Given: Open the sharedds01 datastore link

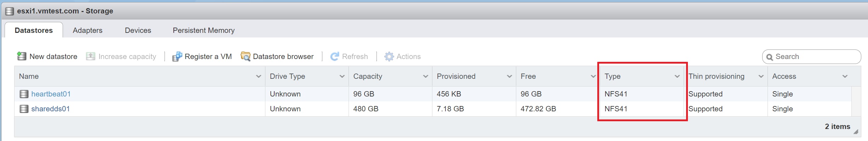Looking at the screenshot, I should coord(50,109).
